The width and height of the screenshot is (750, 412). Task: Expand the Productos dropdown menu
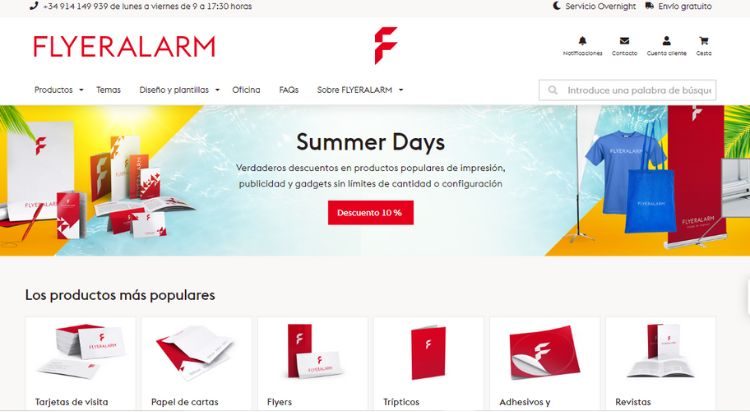(58, 90)
